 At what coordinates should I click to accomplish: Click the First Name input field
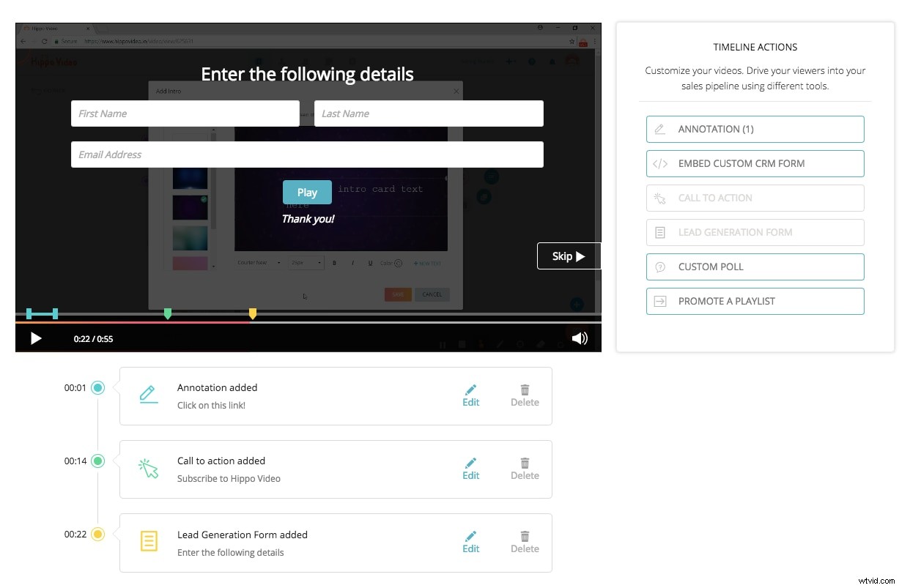(185, 113)
